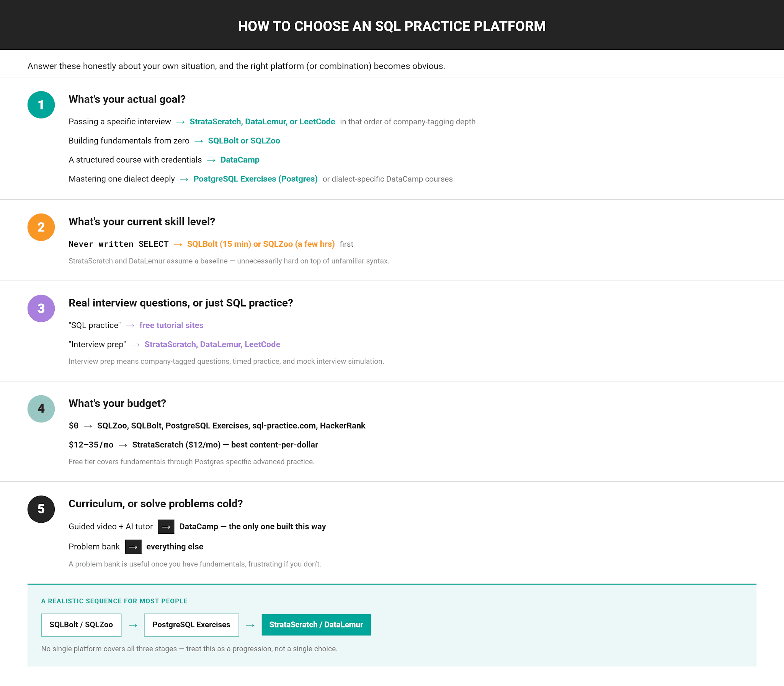Image resolution: width=784 pixels, height=686 pixels.
Task: Click the quoted 'SQL practice' label
Action: point(95,325)
